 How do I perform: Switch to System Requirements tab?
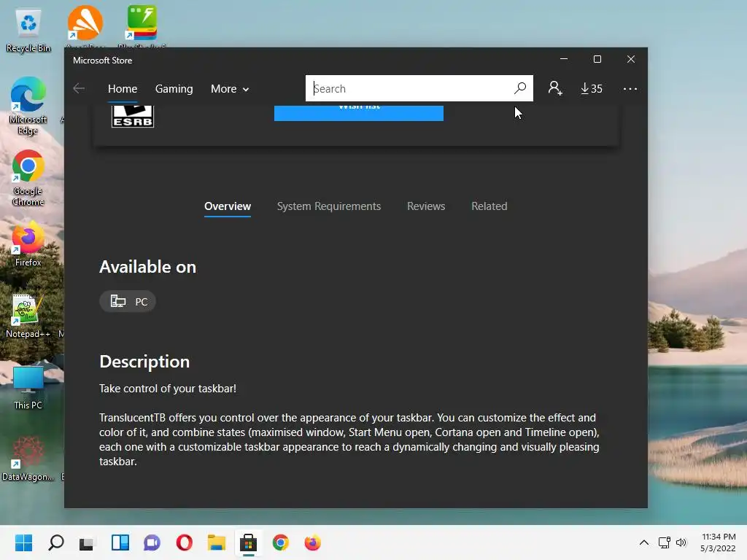pyautogui.click(x=329, y=206)
